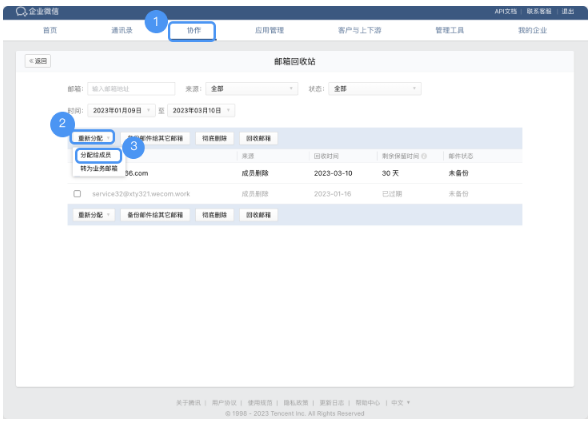Screen dimensions: 588x426
Task: Open 使用规范 footer link
Action: (x=260, y=403)
